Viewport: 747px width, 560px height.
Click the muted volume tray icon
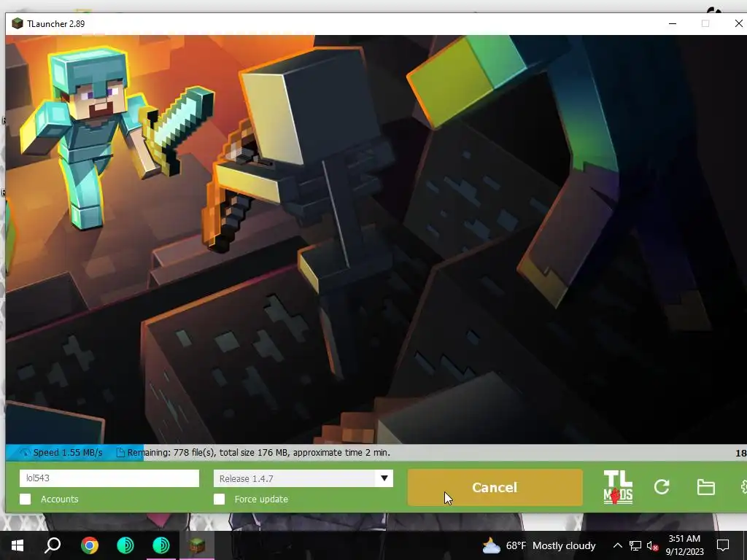tap(653, 545)
